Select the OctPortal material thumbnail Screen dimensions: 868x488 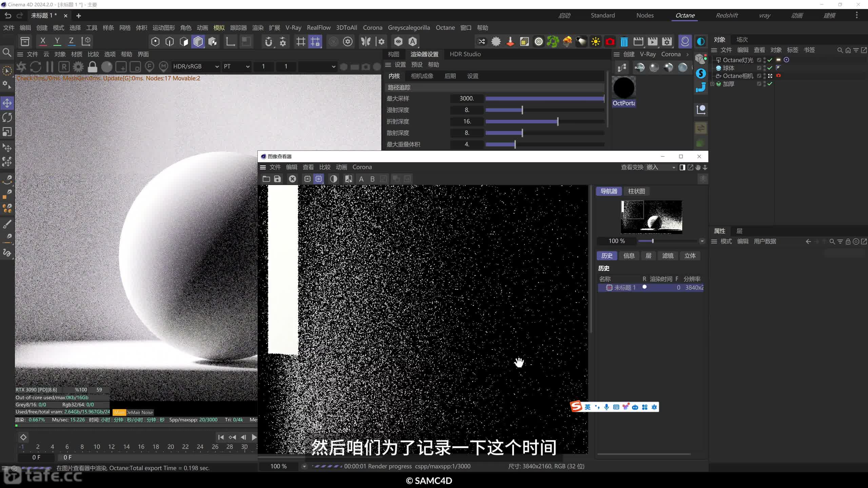click(x=624, y=88)
